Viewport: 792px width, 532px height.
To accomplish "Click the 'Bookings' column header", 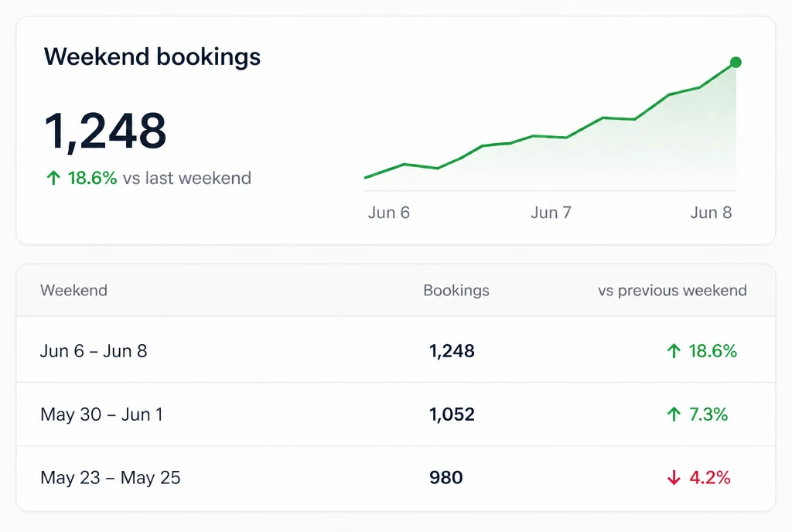I will click(456, 290).
